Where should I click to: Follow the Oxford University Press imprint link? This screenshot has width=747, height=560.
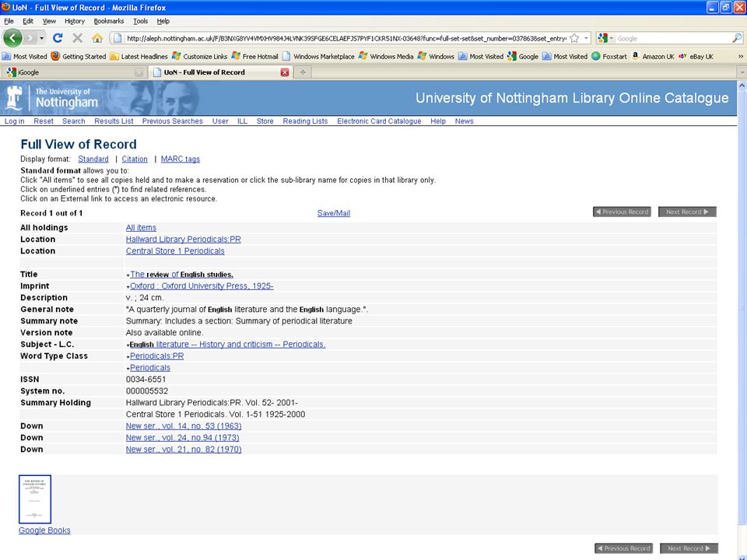[x=202, y=285]
